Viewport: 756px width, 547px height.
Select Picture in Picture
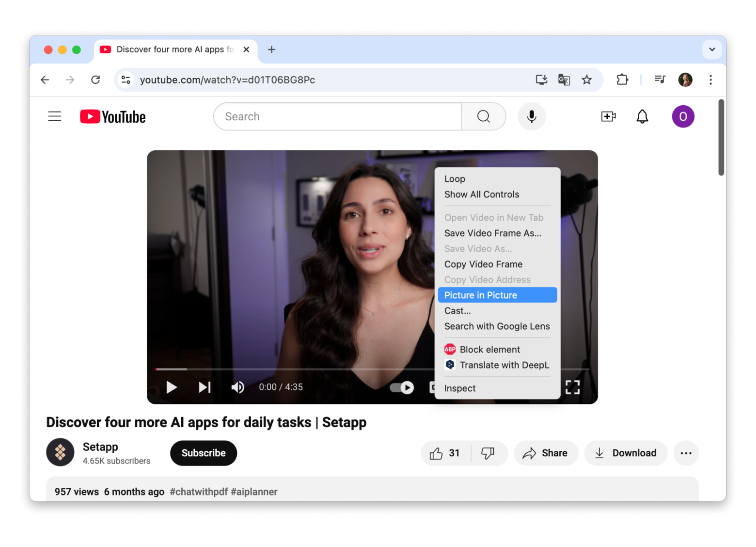point(497,295)
